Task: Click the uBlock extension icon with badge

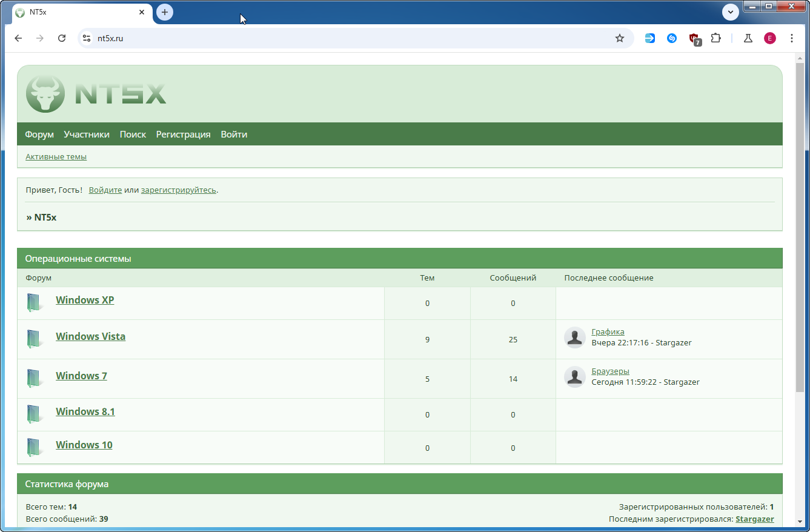Action: (x=694, y=38)
